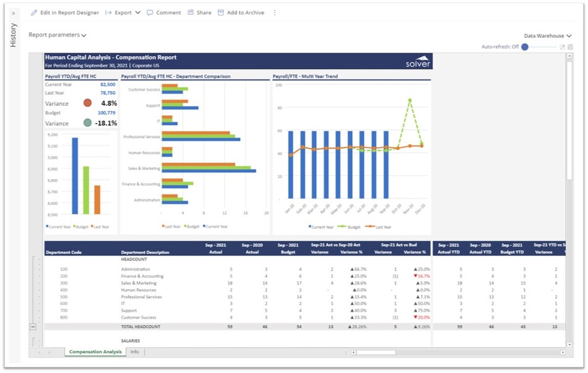Select the Compensation Analysis sheet tab
Image resolution: width=588 pixels, height=373 pixels.
pyautogui.click(x=95, y=352)
